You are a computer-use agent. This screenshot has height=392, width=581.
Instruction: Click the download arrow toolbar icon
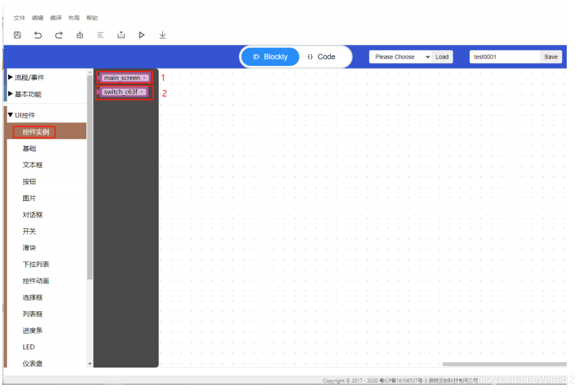pos(162,35)
